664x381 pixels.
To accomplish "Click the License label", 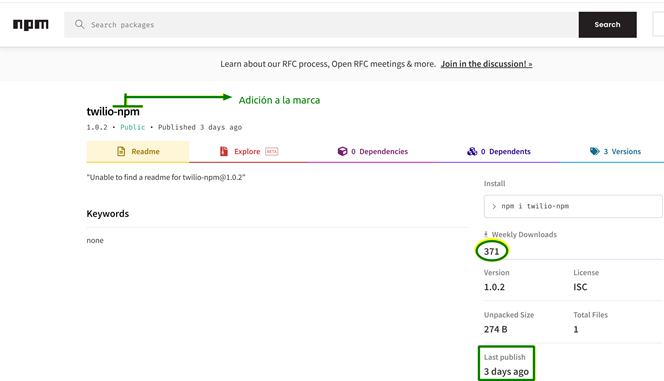I will pyautogui.click(x=586, y=273).
